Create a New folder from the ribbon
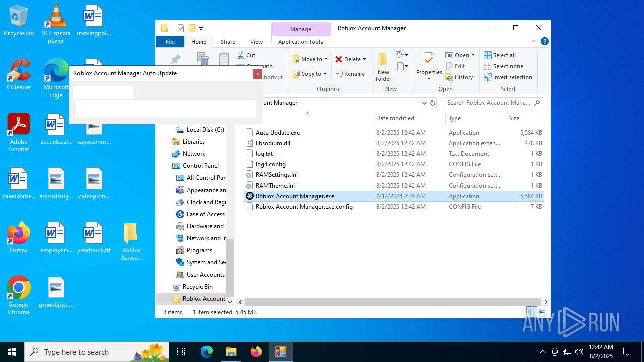This screenshot has width=644, height=362. coord(383,66)
